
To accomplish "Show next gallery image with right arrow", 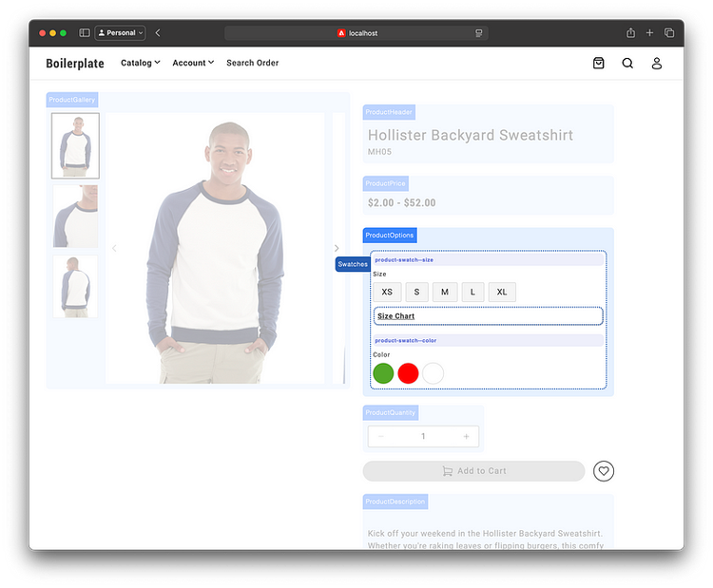I will [337, 248].
